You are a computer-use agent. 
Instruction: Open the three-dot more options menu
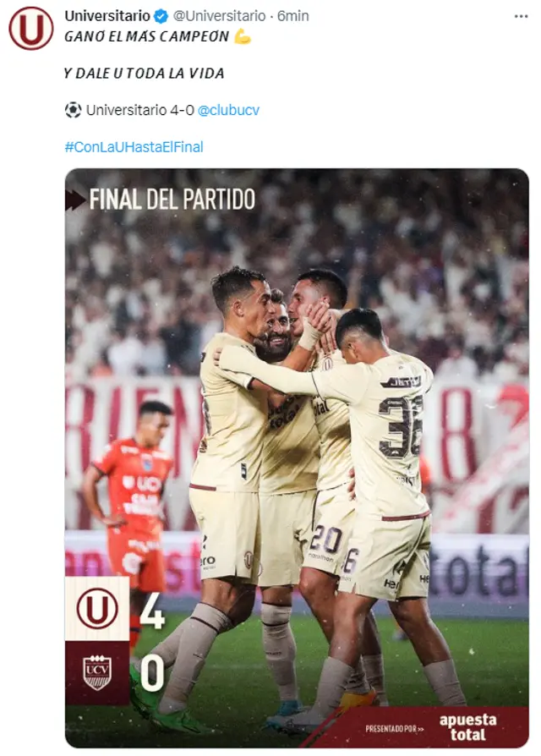coord(521,16)
